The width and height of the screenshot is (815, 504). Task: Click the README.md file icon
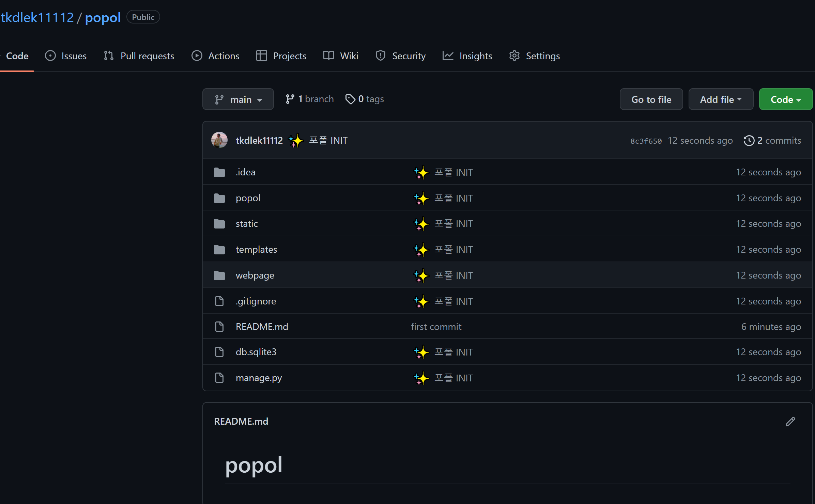pos(219,327)
